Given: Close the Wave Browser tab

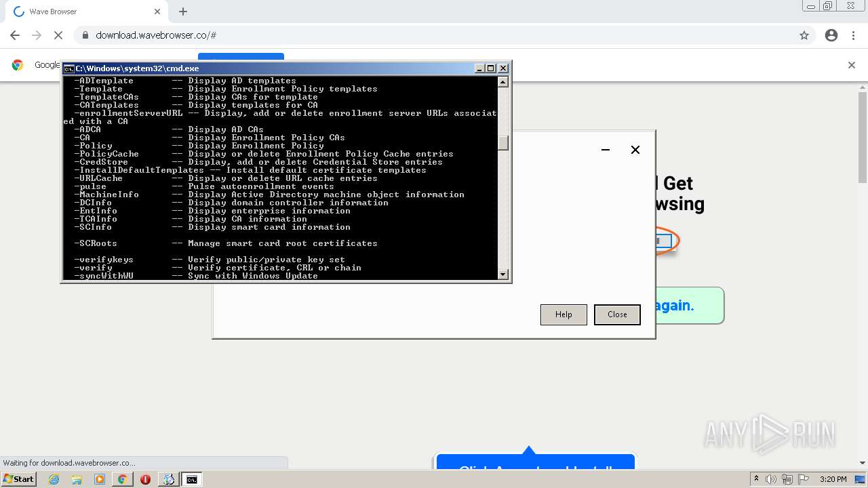Looking at the screenshot, I should tap(157, 12).
